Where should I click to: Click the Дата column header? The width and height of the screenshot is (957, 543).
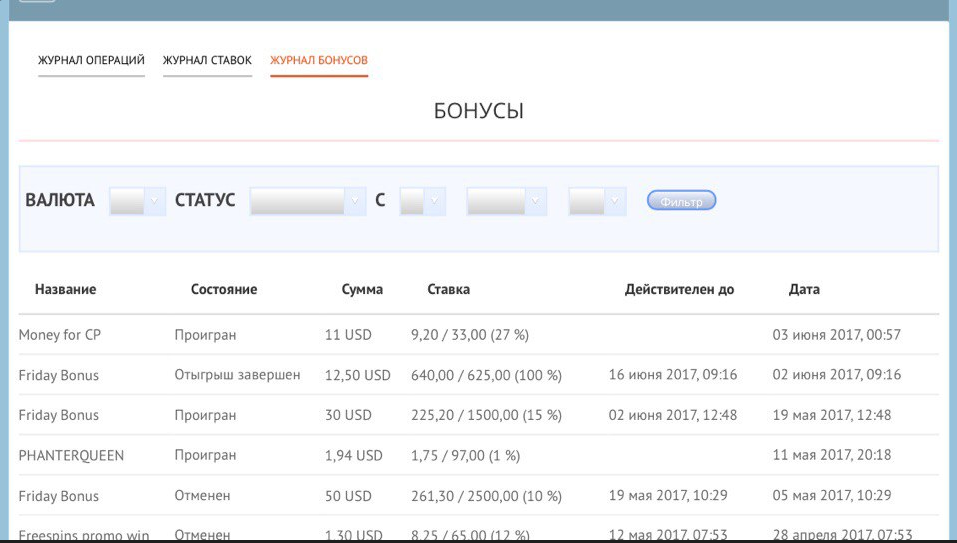[x=804, y=289]
